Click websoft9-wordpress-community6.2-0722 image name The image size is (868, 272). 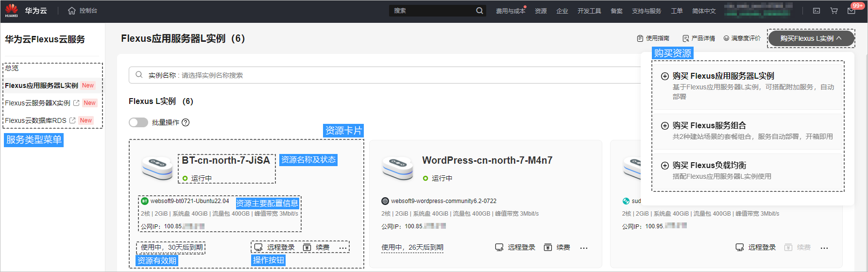coord(444,201)
